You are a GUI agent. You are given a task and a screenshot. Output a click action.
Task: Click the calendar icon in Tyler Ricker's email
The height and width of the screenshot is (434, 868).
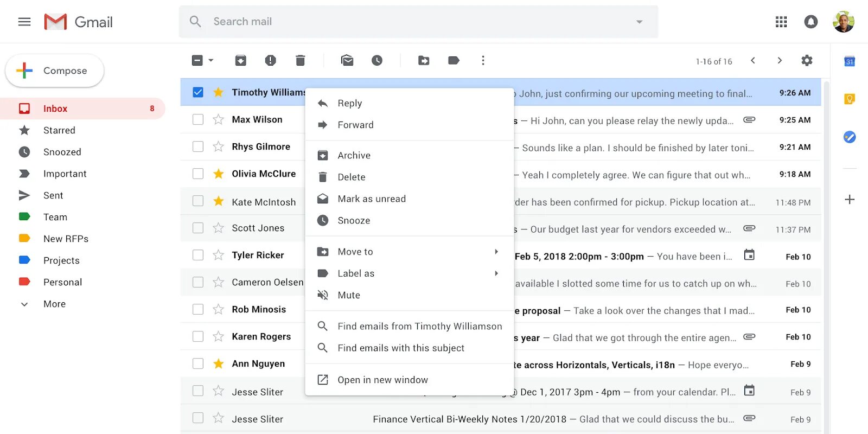coord(749,255)
